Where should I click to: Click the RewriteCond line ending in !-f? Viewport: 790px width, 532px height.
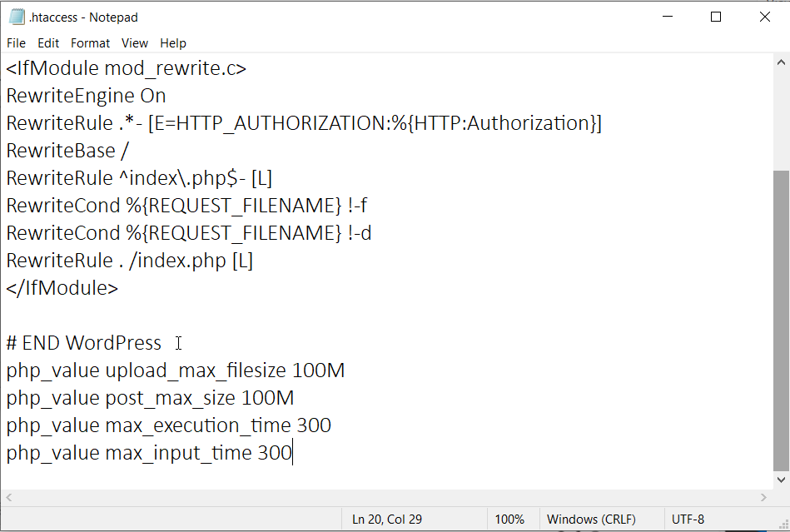[x=186, y=206]
